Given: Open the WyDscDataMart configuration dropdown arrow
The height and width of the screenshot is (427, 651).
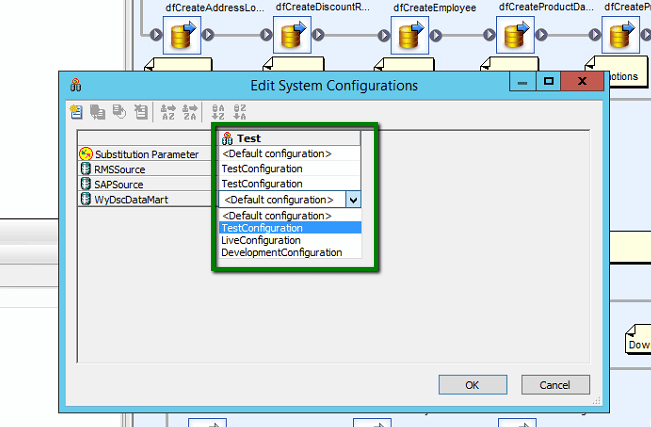Looking at the screenshot, I should 352,200.
